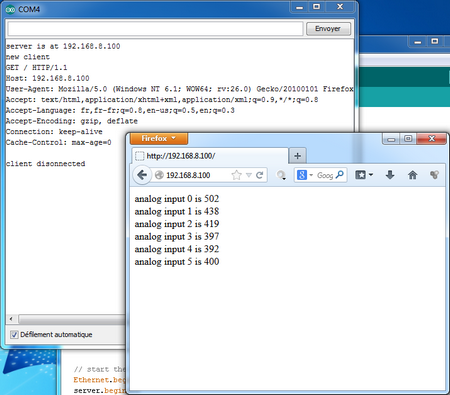Click the 'analog input 0 is 502' line

(177, 199)
